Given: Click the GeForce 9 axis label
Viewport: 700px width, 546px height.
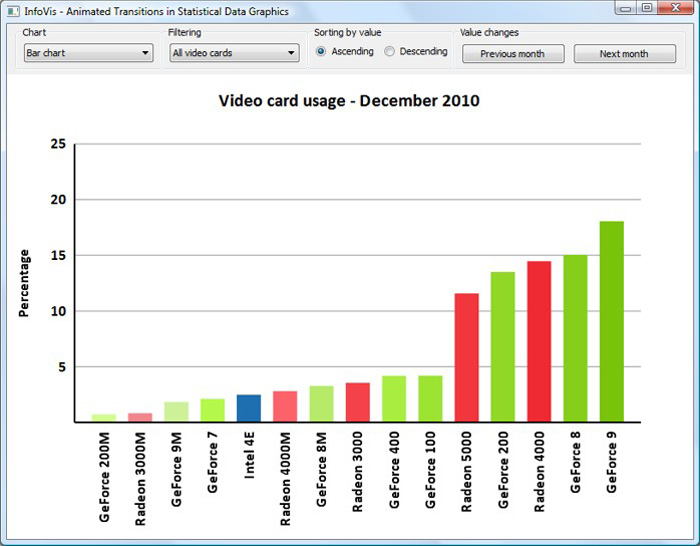Looking at the screenshot, I should 611,462.
